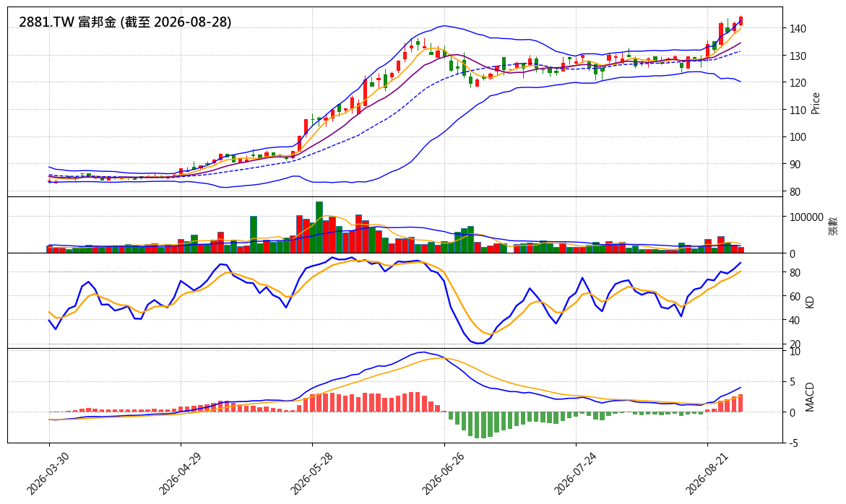Click the MACD axis label
The image size is (846, 504).
[809, 396]
